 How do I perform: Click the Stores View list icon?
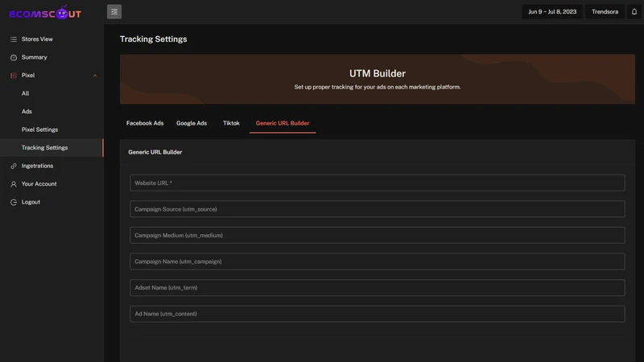[14, 39]
